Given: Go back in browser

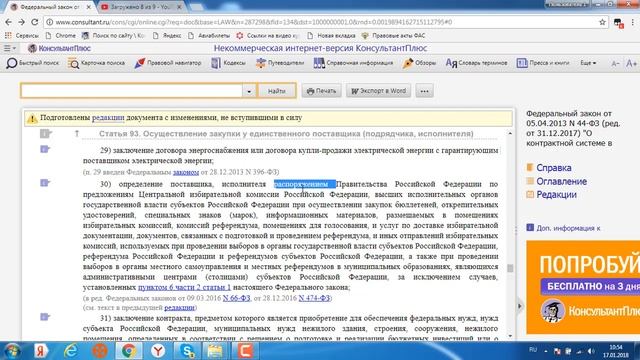Looking at the screenshot, I should pos(9,22).
